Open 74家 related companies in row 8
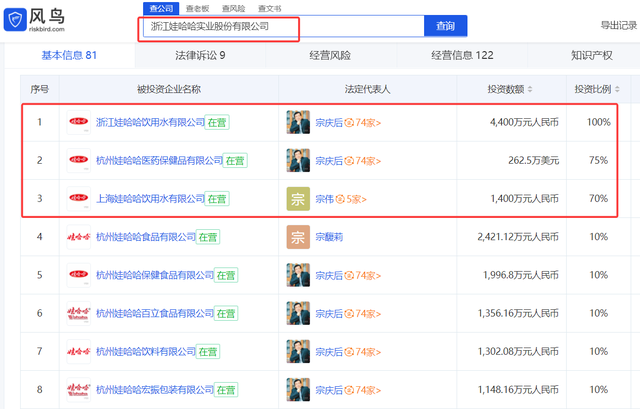640x409 pixels. click(363, 390)
